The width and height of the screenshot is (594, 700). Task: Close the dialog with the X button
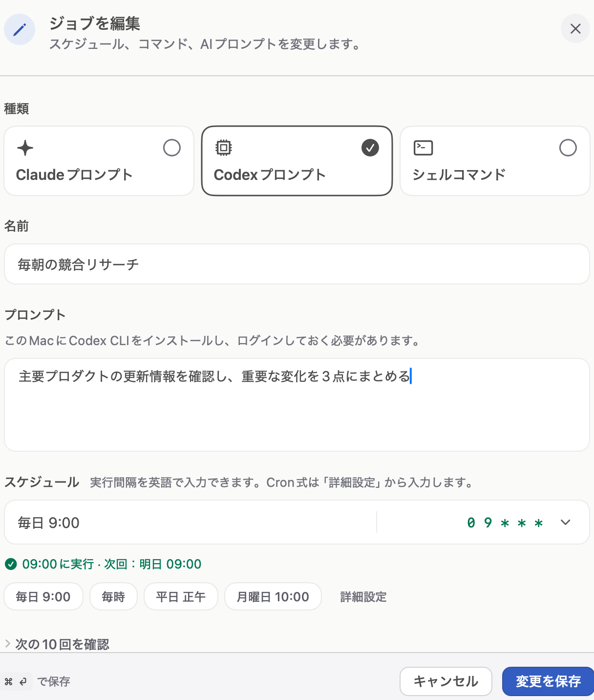(575, 29)
